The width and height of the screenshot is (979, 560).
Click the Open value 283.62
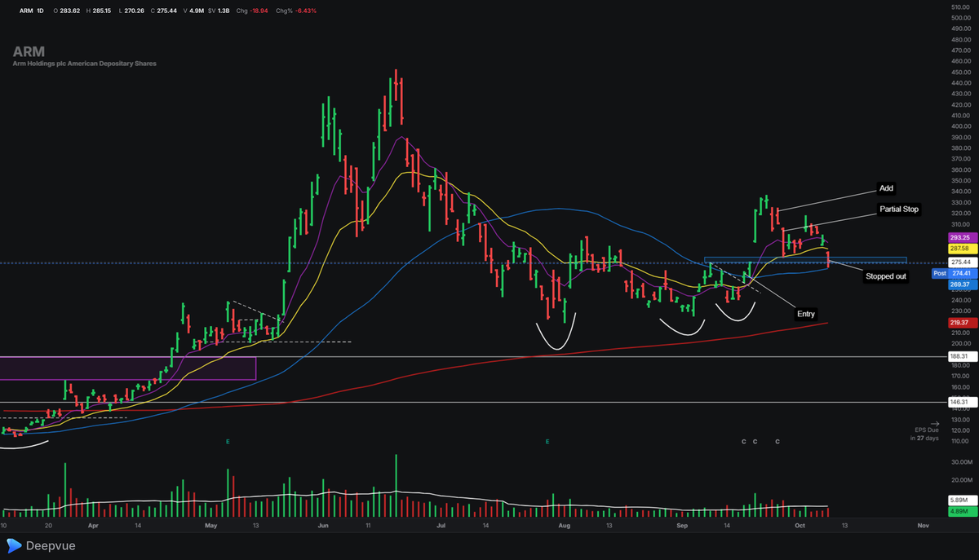[70, 11]
